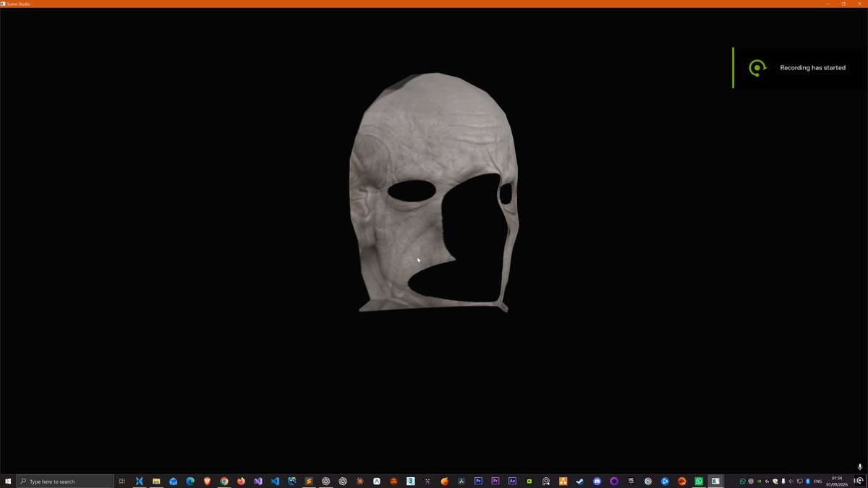This screenshot has width=868, height=488.
Task: Open Adobe Photoshop from the taskbar
Action: point(478,481)
